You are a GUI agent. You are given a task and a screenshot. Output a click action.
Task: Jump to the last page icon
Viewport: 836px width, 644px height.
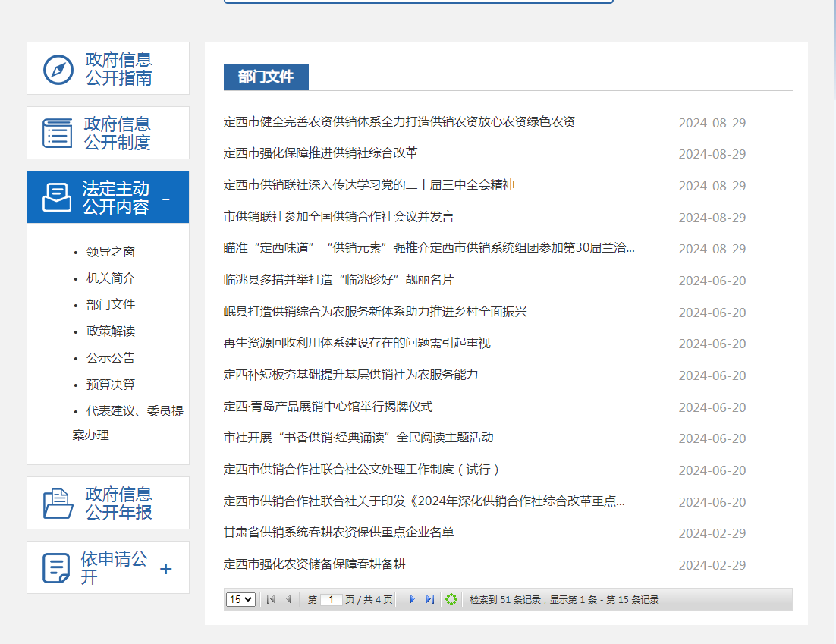[429, 599]
